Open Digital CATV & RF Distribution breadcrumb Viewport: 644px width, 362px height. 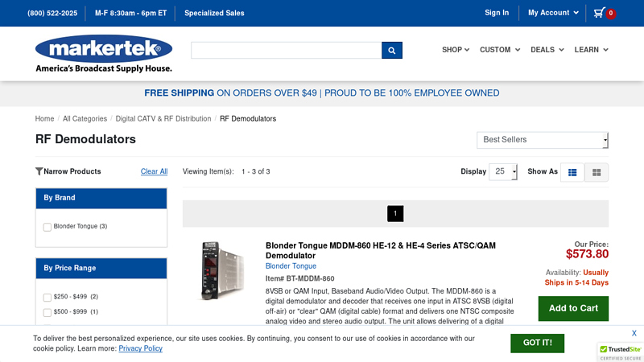click(163, 118)
